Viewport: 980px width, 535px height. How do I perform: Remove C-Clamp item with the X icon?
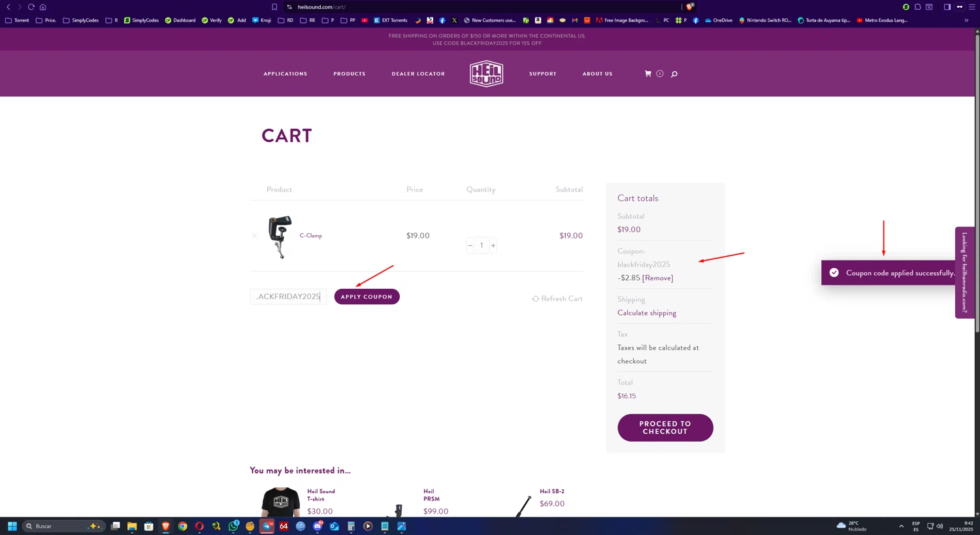tap(255, 236)
